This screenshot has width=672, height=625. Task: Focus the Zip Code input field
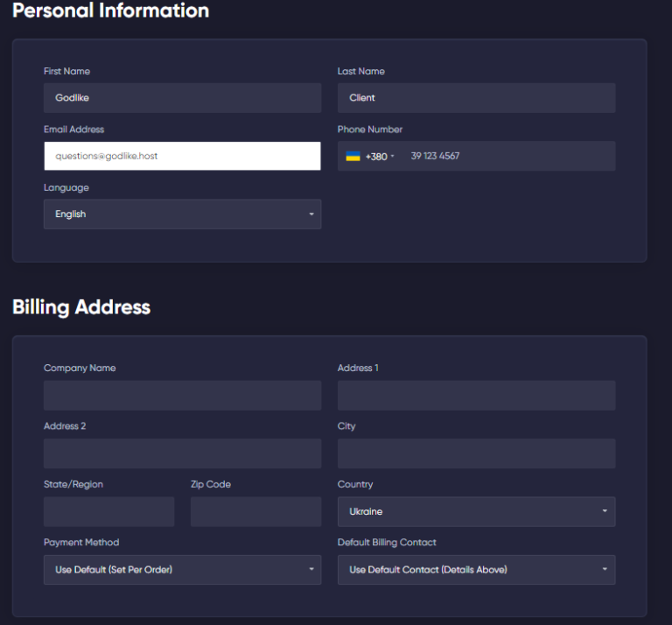point(255,512)
